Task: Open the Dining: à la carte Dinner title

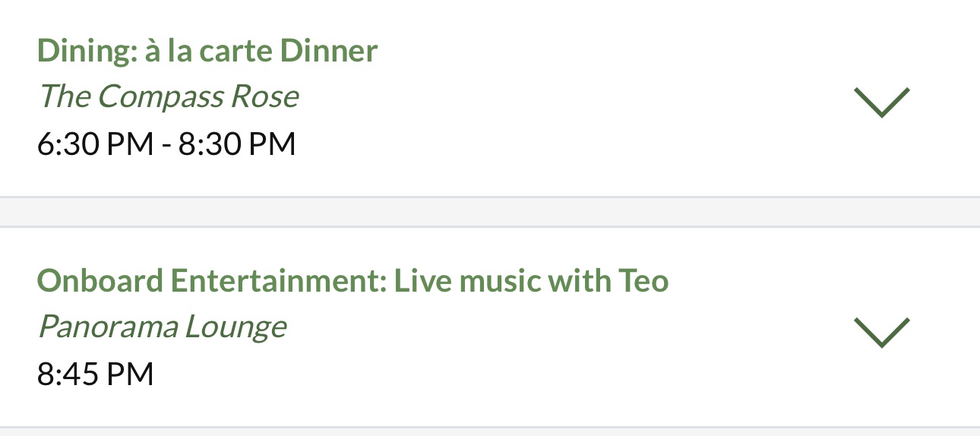Action: click(207, 51)
